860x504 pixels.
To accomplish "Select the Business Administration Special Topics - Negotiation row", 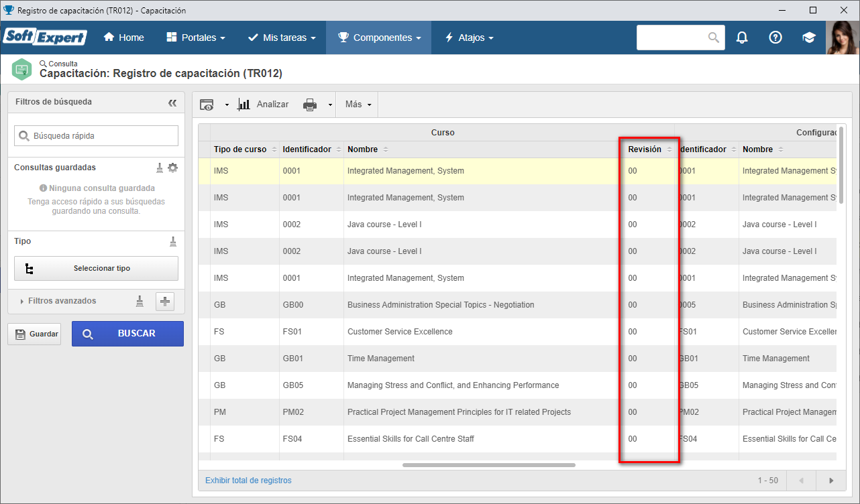I will [x=517, y=305].
